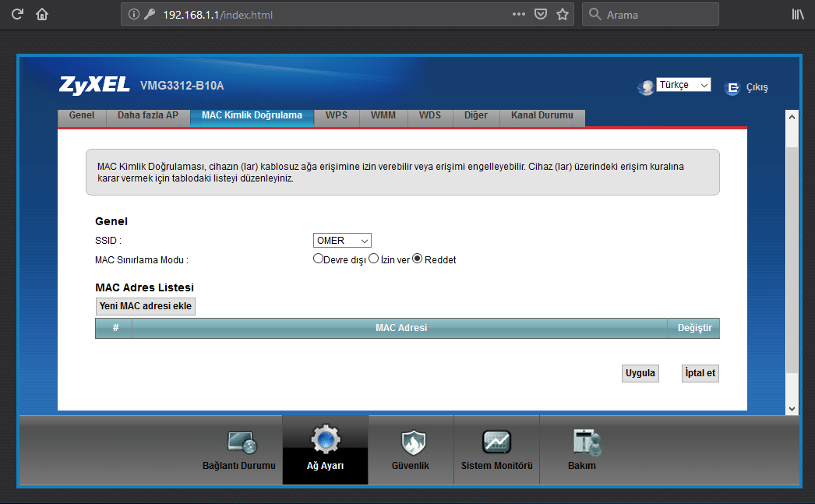Screen dimensions: 815x504
Task: Open the Türkçe language dropdown
Action: (683, 85)
